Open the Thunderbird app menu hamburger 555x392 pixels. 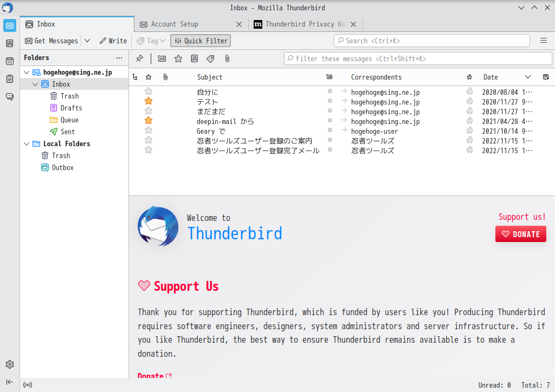pos(544,41)
